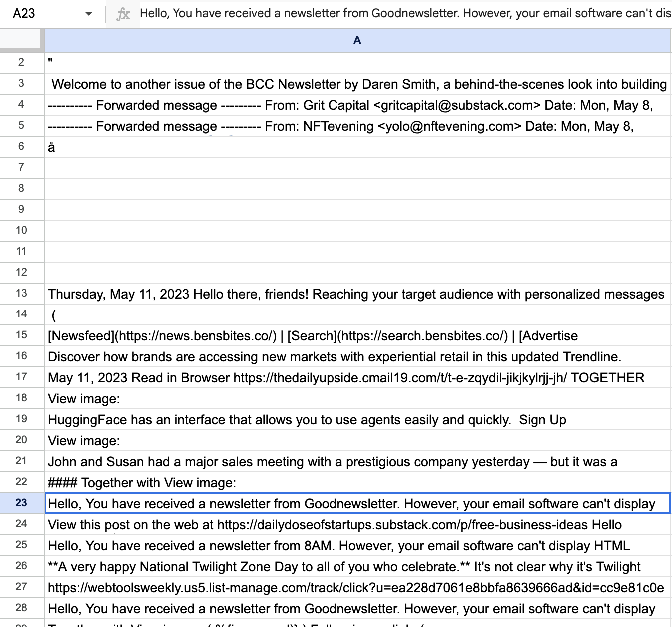Image resolution: width=672 pixels, height=627 pixels.
Task: Select row 2 header
Action: coord(21,62)
